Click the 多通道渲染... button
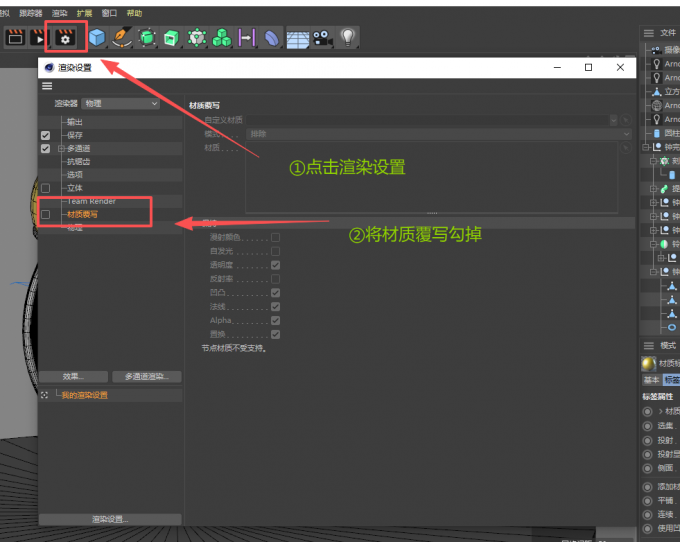Viewport: 680px width, 542px height. [146, 377]
